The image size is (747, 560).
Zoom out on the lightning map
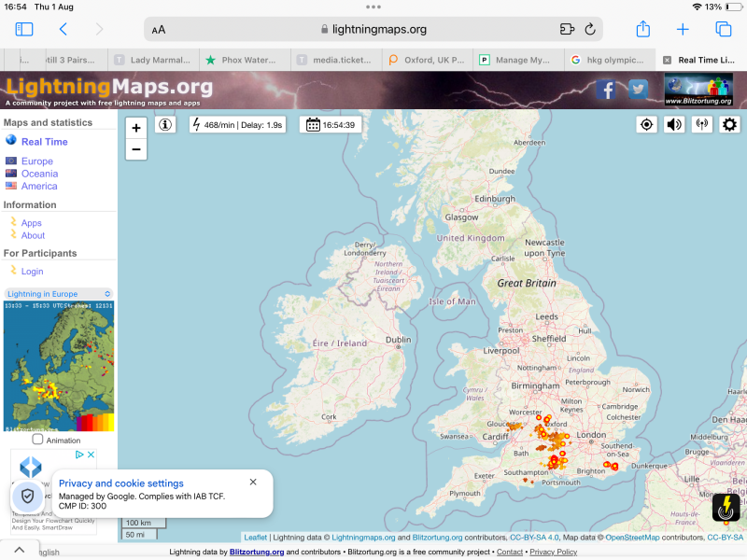(x=136, y=149)
